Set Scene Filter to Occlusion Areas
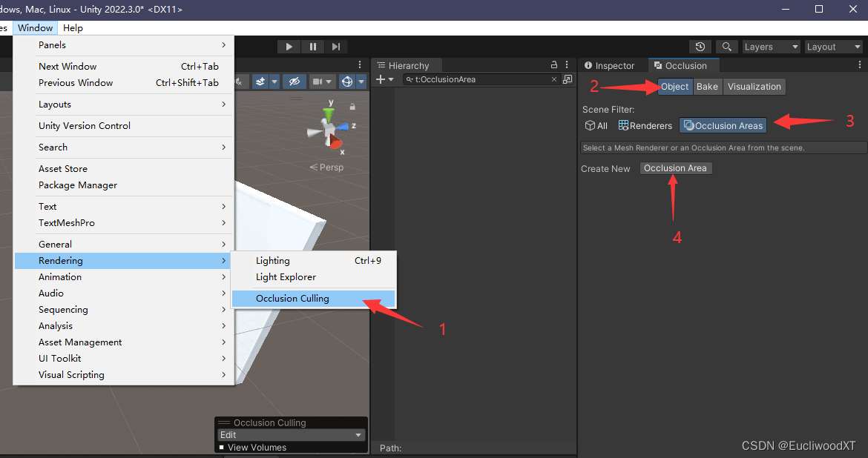Image resolution: width=868 pixels, height=458 pixels. coord(723,126)
